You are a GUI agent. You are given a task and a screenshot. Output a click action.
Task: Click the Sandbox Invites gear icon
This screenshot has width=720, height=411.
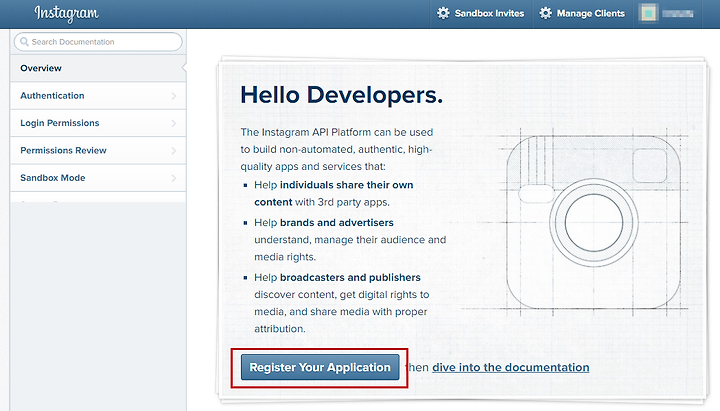pos(443,13)
